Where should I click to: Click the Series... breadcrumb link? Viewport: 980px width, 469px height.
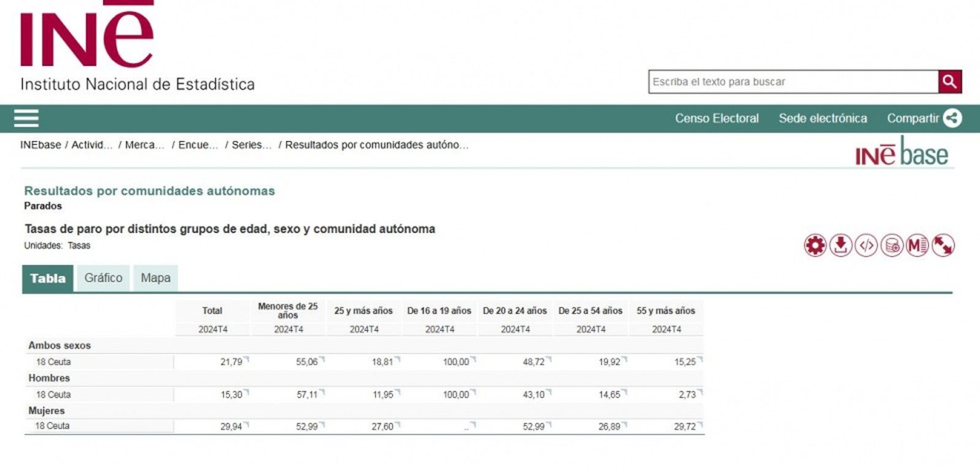pyautogui.click(x=251, y=145)
